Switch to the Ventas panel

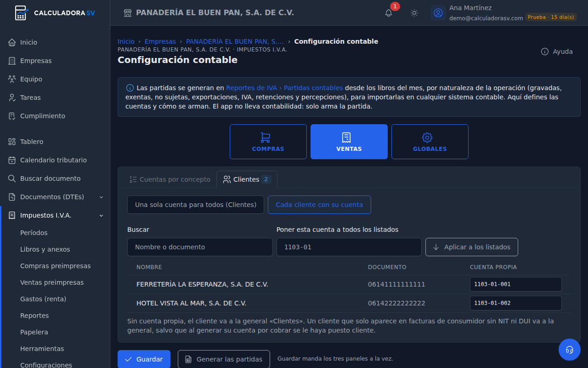pyautogui.click(x=349, y=142)
